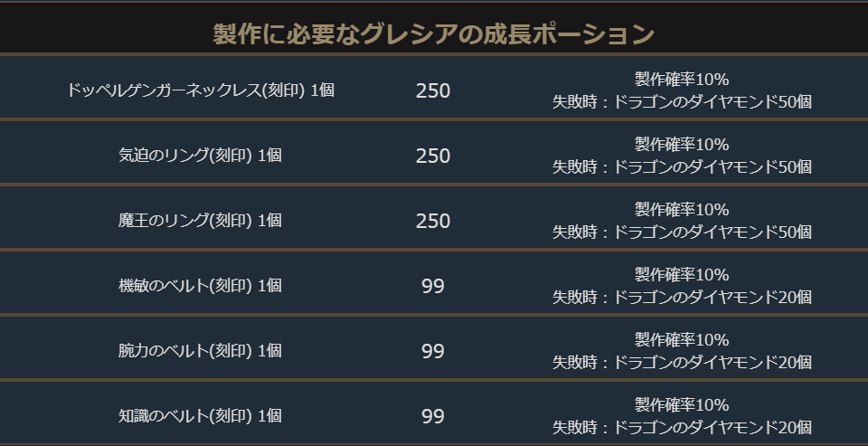Click the 製作に必要なグレシアの成長ポーション header
The image size is (868, 446).
click(x=433, y=34)
